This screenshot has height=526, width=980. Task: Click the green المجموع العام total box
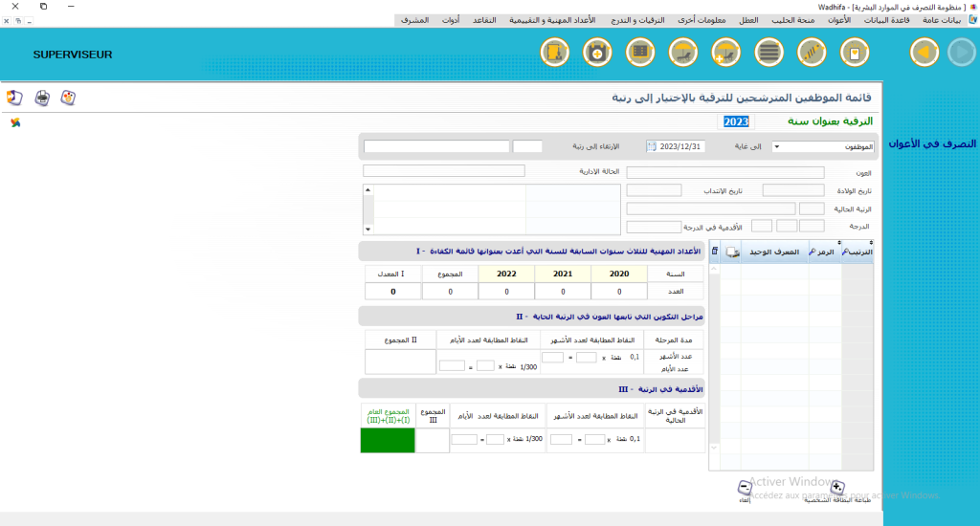[x=388, y=440]
